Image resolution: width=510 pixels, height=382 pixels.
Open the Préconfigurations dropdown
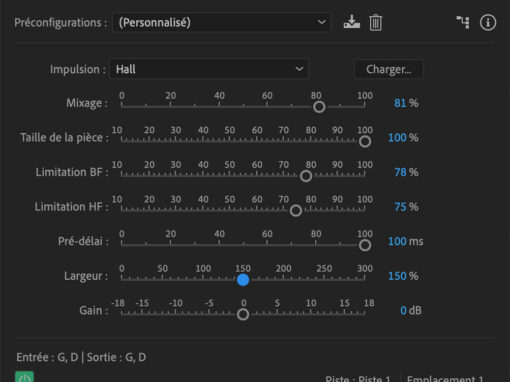point(222,22)
